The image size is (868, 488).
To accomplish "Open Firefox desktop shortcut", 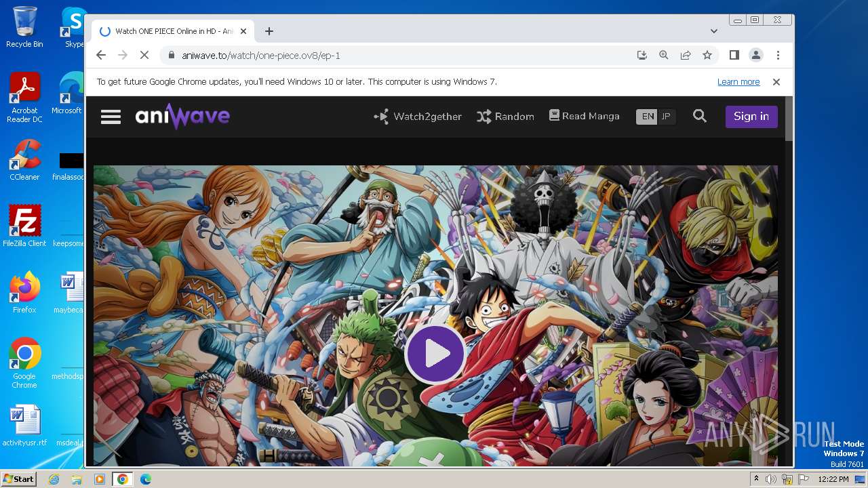I will 24,292.
